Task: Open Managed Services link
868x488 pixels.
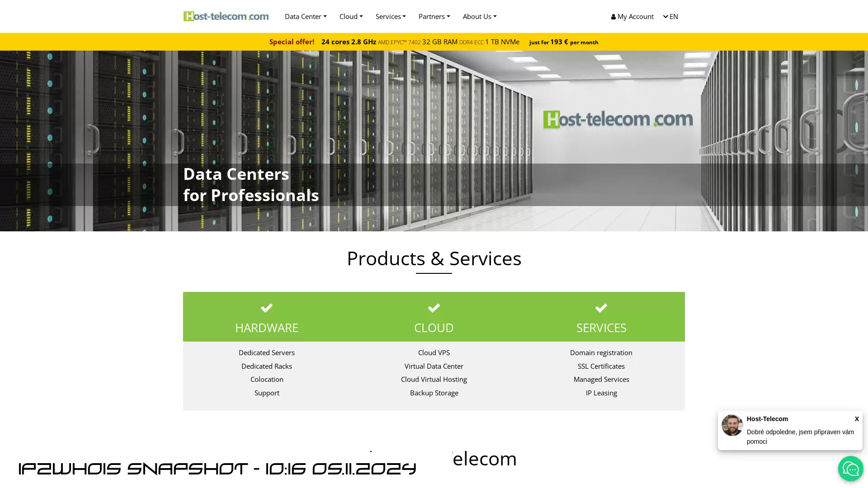Action: [601, 379]
